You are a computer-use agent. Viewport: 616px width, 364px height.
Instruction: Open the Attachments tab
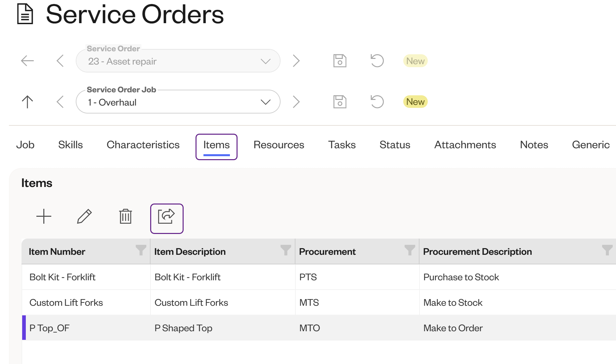point(465,145)
